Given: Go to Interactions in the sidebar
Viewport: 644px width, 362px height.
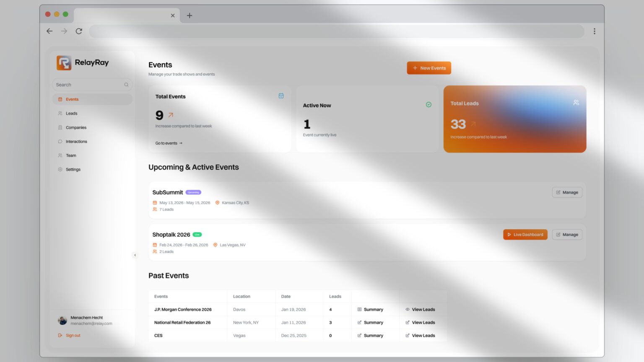Looking at the screenshot, I should [x=76, y=142].
